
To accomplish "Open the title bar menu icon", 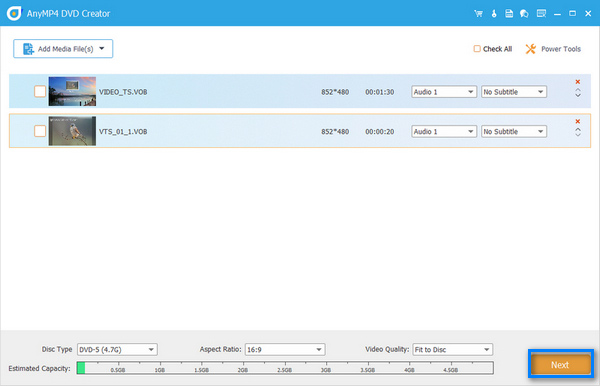I will [541, 14].
